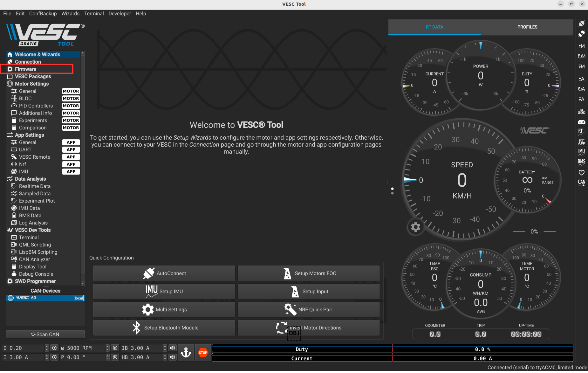
Task: Click the NRF Quick Pair button
Action: point(309,310)
